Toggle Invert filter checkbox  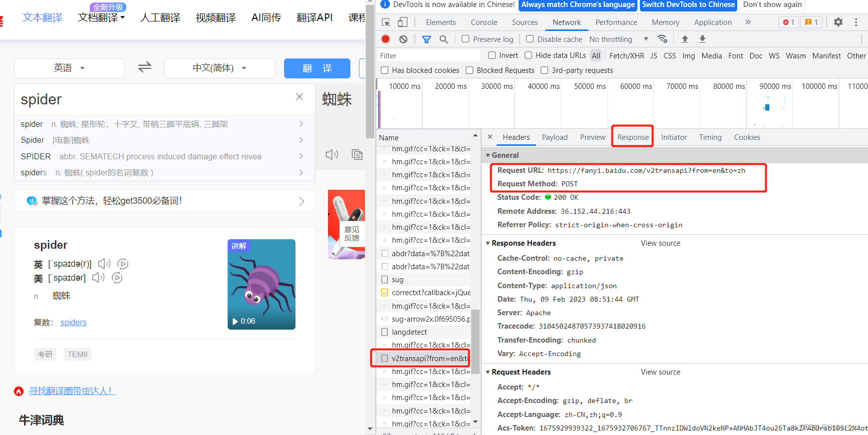tap(492, 55)
